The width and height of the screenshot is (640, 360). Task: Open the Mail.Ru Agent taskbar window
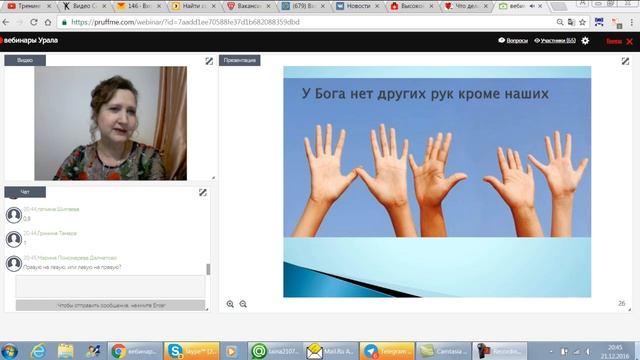point(330,351)
